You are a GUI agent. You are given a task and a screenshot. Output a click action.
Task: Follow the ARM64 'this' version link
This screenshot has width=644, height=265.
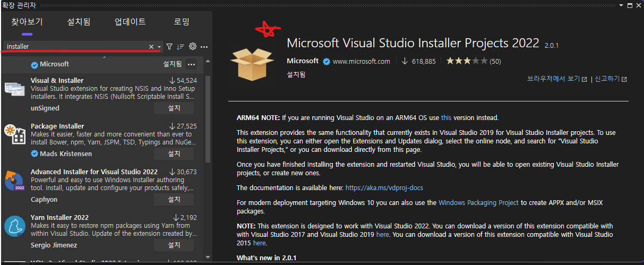coord(446,118)
